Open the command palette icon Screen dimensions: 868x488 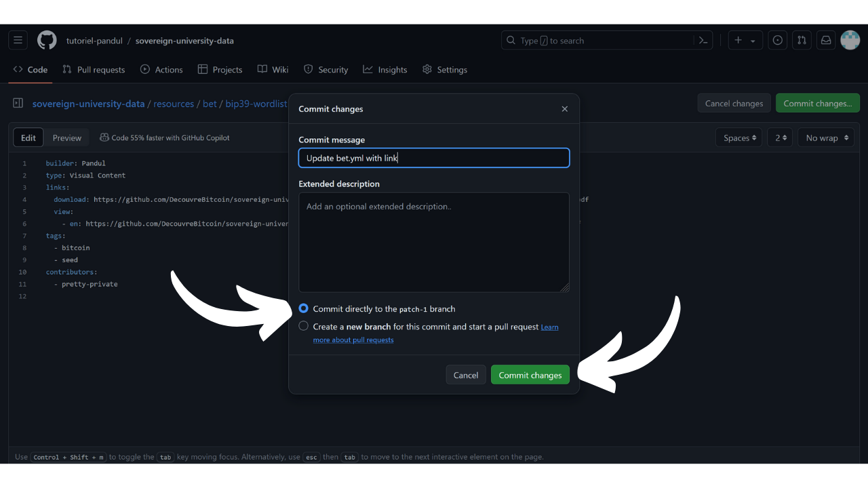(703, 41)
